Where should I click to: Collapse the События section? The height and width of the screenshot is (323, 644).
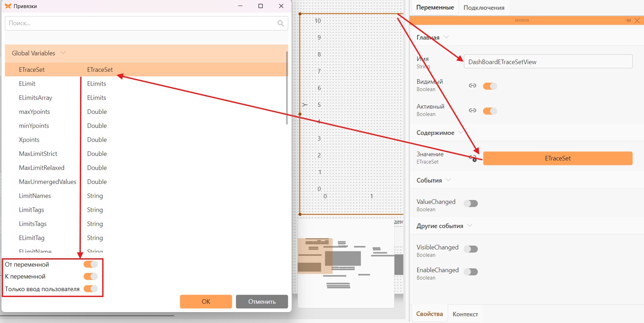click(x=448, y=180)
